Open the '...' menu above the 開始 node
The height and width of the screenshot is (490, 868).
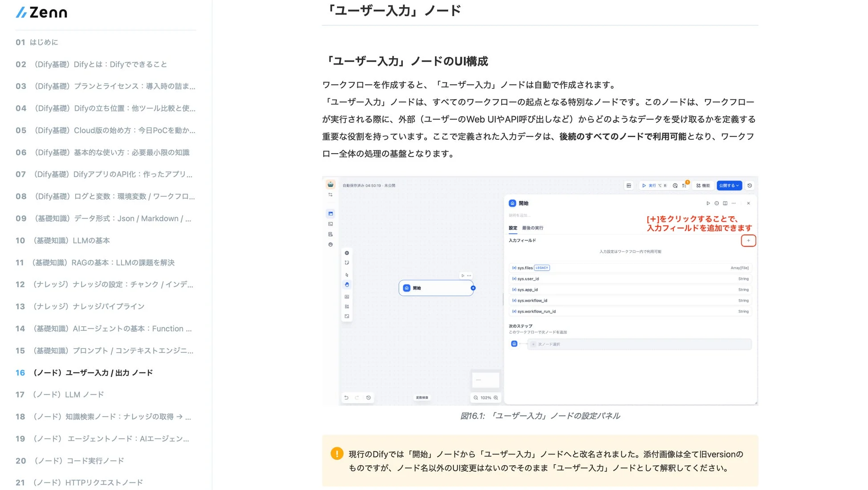click(x=469, y=275)
